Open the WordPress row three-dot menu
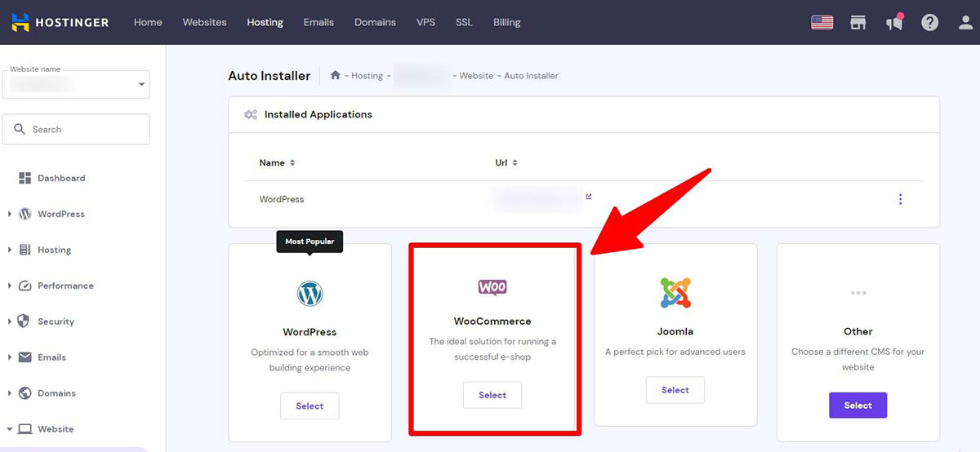 (900, 199)
